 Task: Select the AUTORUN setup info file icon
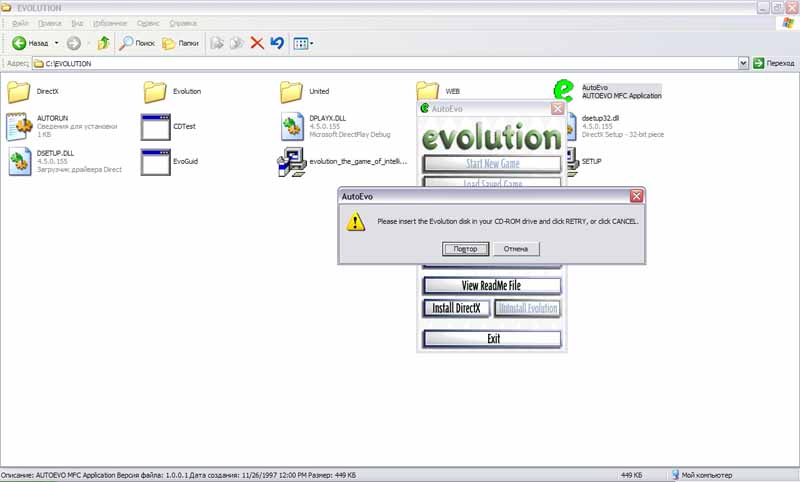19,126
